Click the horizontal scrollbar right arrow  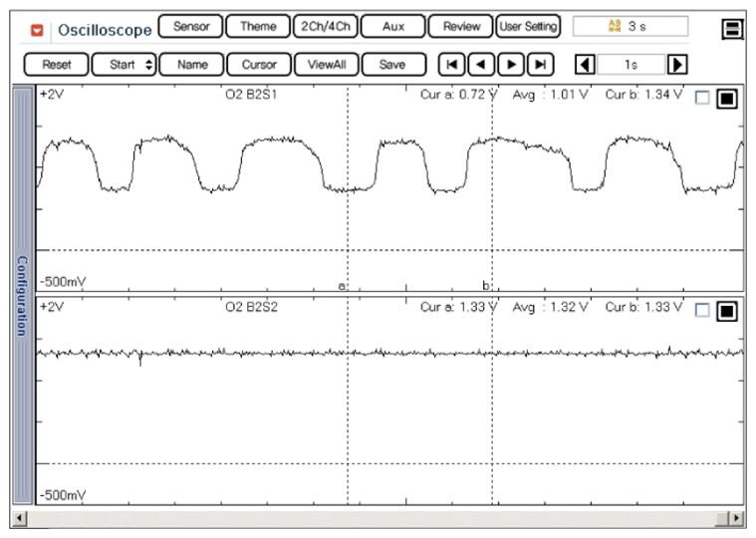(735, 518)
